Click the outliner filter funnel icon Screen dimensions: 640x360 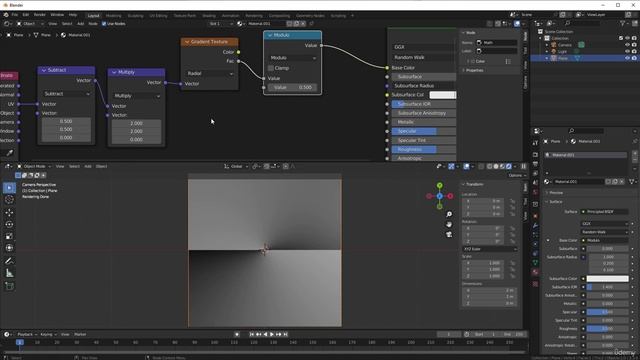tap(623, 23)
